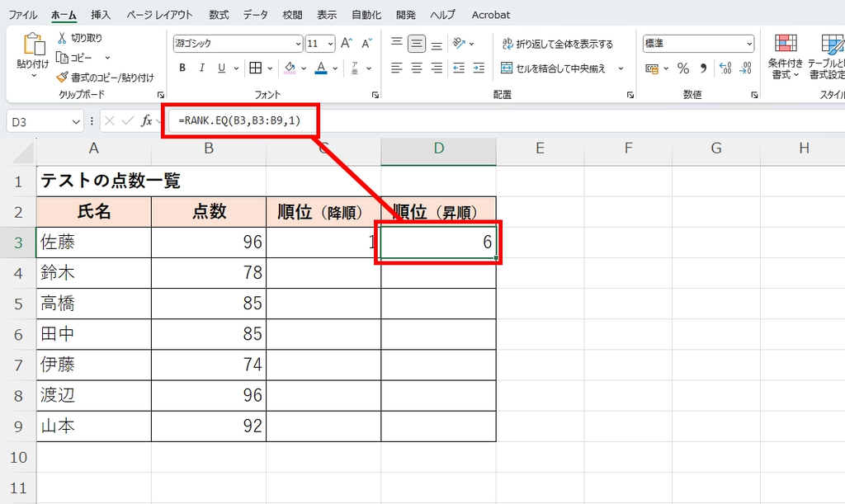Expand the Paste options arrow
The height and width of the screenshot is (504, 845).
pyautogui.click(x=33, y=75)
